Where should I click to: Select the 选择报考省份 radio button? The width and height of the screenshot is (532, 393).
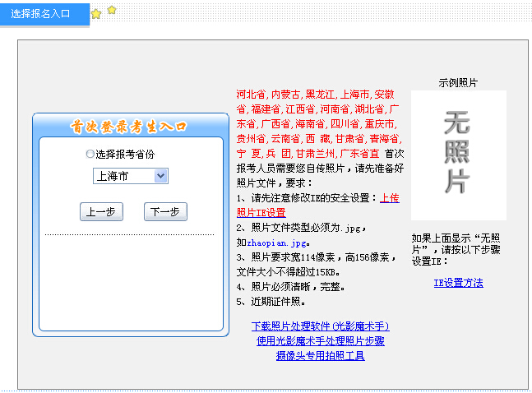90,154
